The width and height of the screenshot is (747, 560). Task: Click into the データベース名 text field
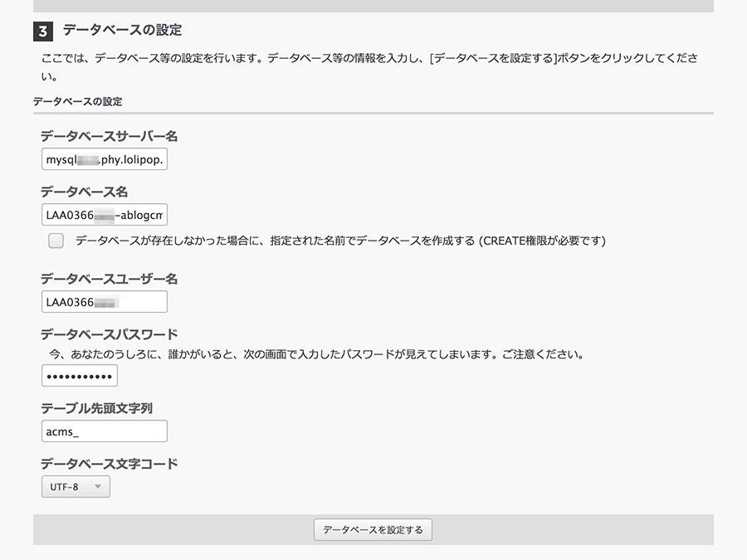[104, 215]
